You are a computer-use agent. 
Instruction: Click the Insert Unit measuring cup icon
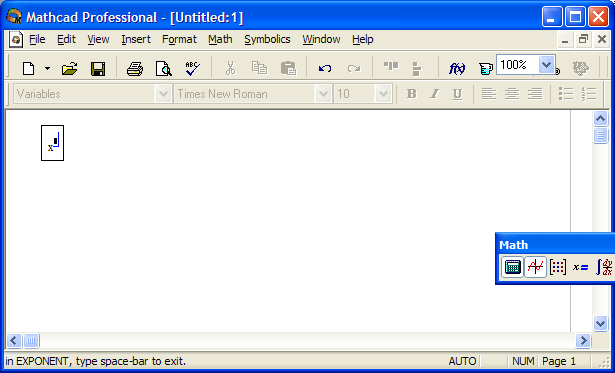[x=486, y=69]
